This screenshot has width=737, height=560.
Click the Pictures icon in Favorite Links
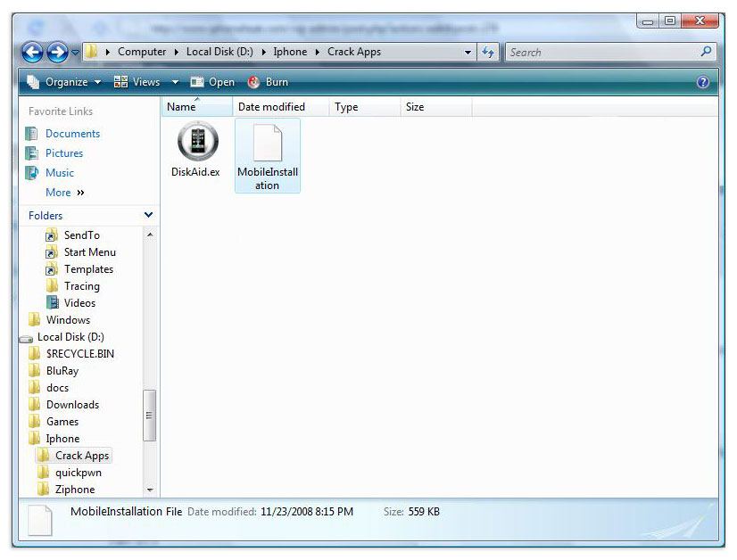coord(32,153)
